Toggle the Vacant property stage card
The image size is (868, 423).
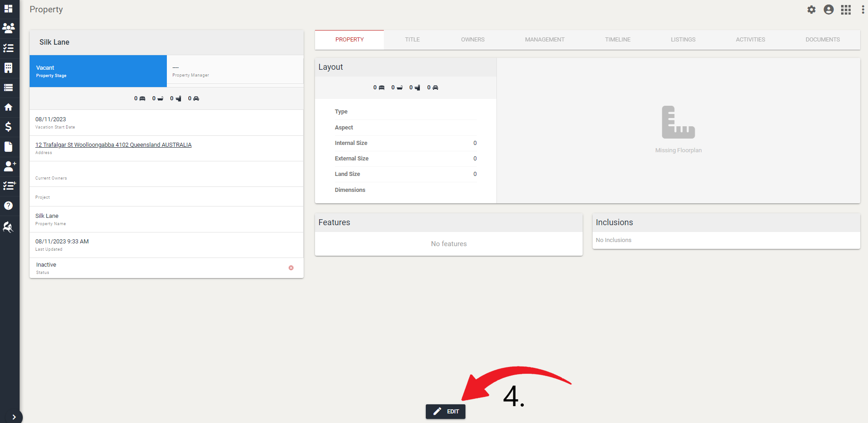98,71
